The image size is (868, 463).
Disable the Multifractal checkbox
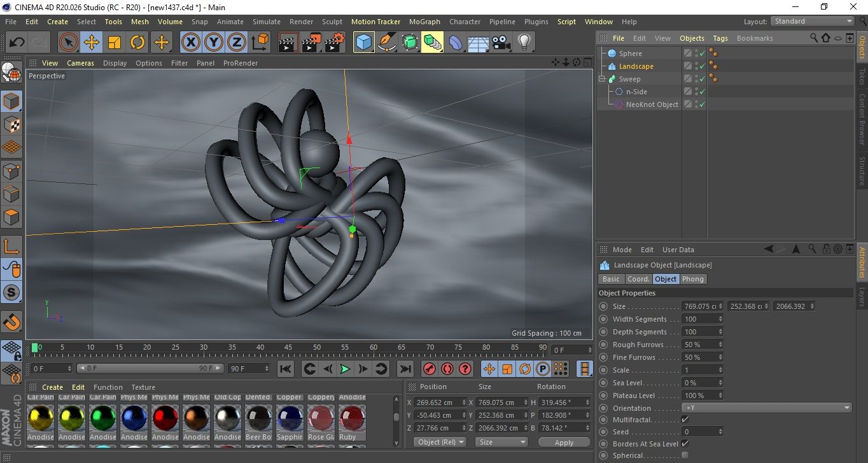[x=685, y=420]
